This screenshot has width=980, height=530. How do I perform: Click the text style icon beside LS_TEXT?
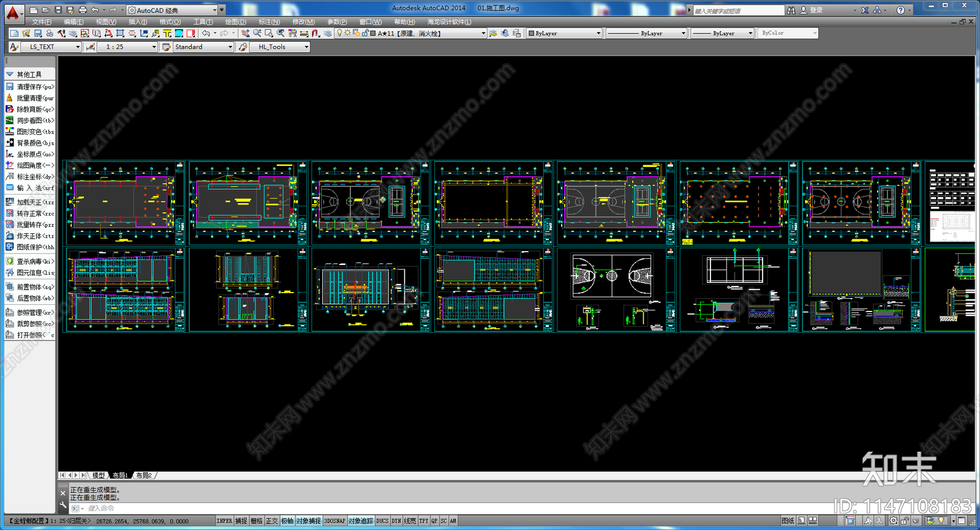[x=14, y=47]
